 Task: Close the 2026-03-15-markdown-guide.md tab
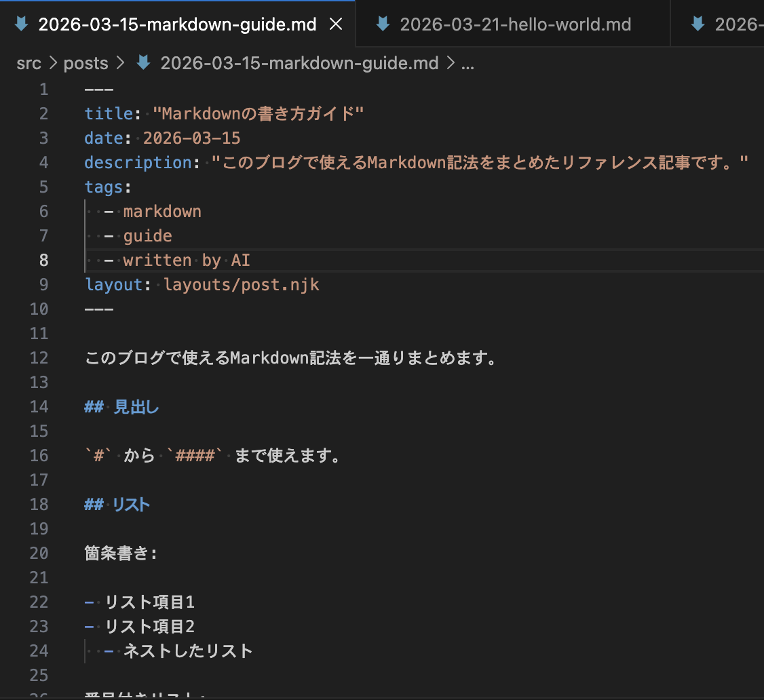click(336, 23)
